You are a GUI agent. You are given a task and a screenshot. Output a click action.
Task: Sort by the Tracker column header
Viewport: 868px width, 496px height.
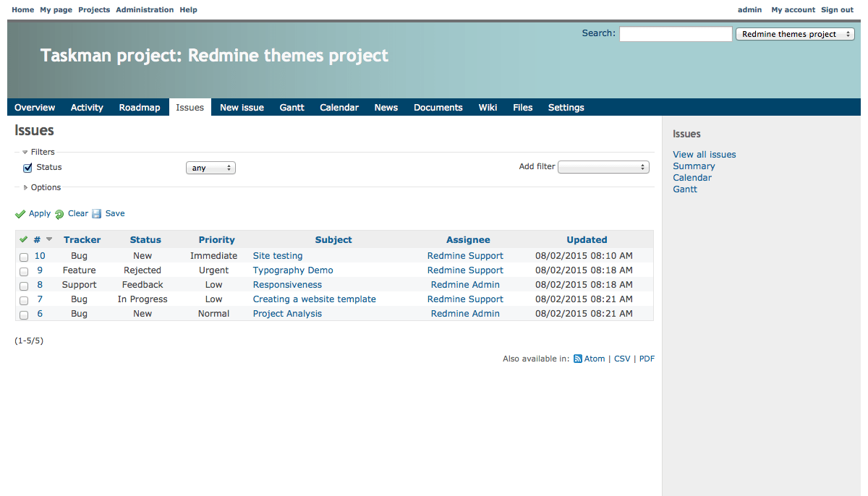[x=82, y=240]
